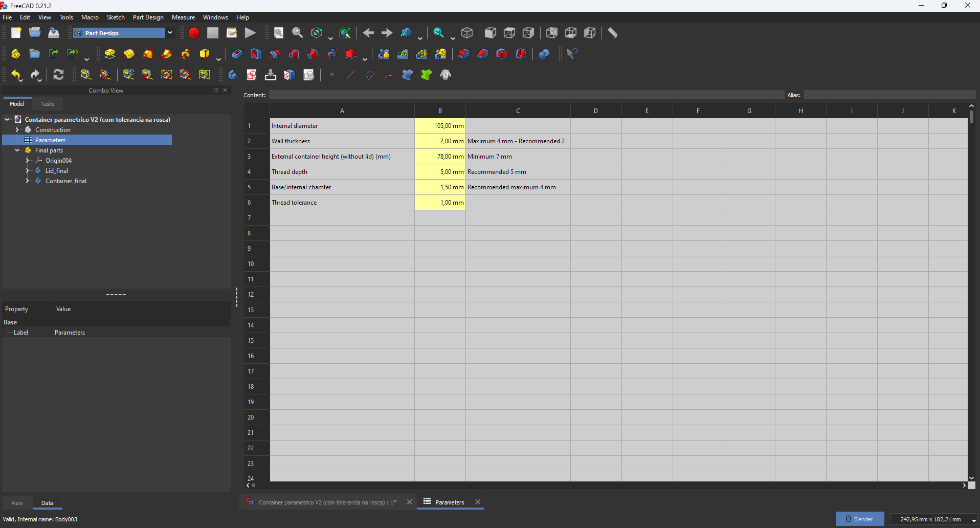Use the Chamfer tool

pyautogui.click(x=482, y=54)
